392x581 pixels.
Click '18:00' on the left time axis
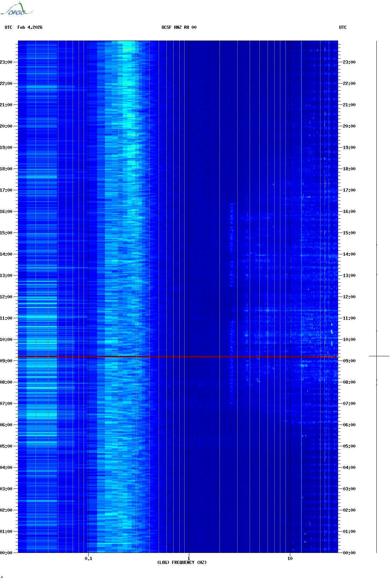click(x=6, y=169)
